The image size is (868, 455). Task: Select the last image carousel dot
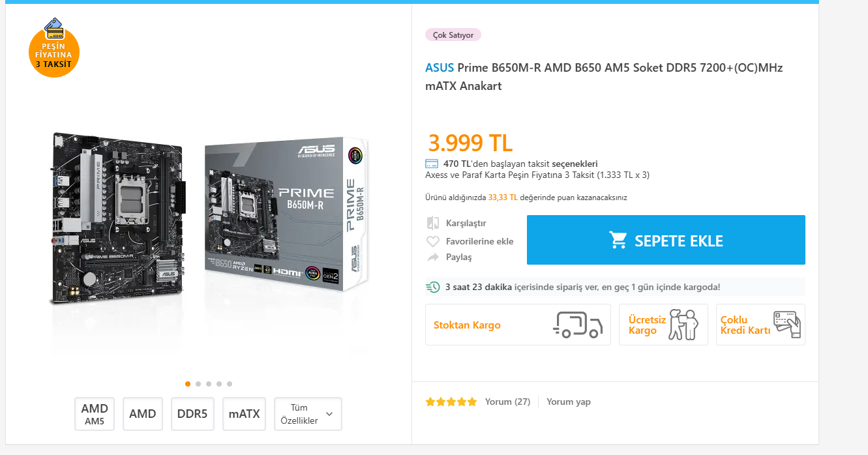point(230,384)
